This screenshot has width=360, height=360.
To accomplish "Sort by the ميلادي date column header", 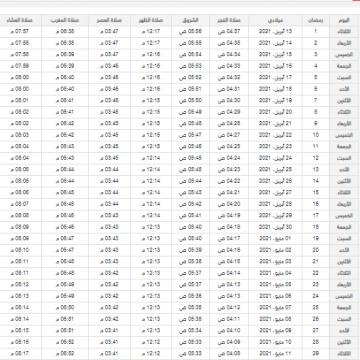I will 275,20.
